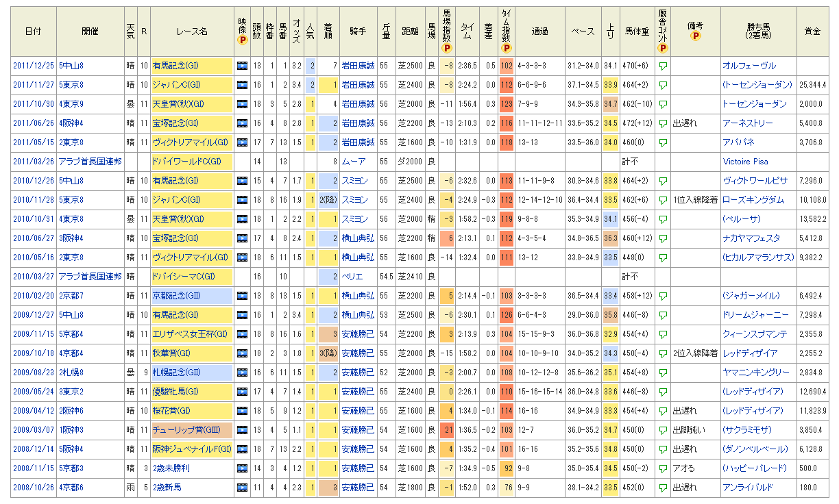The height and width of the screenshot is (504, 839).
Task: Open the 4東京9 venue link
Action: pos(71,104)
